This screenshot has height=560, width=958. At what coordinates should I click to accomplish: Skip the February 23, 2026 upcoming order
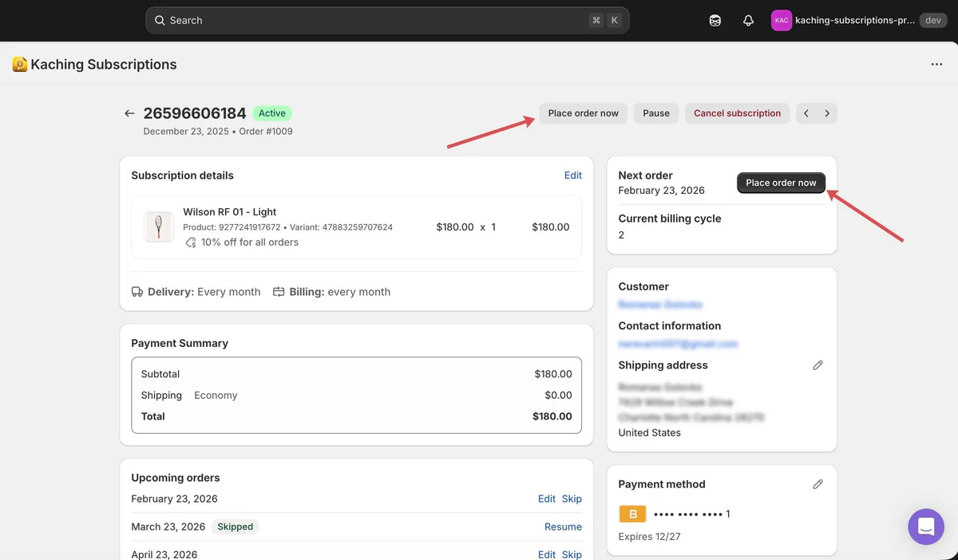pyautogui.click(x=572, y=499)
